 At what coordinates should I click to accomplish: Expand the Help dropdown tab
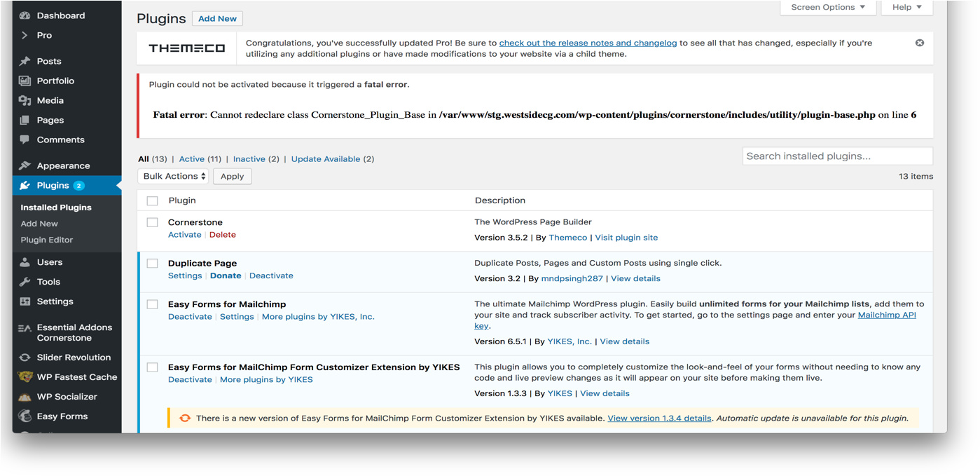[x=906, y=7]
